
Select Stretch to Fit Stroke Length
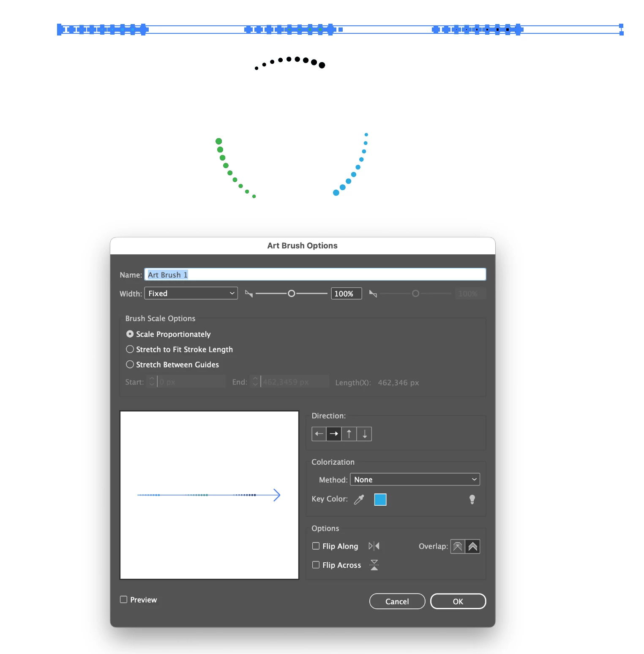pyautogui.click(x=130, y=349)
